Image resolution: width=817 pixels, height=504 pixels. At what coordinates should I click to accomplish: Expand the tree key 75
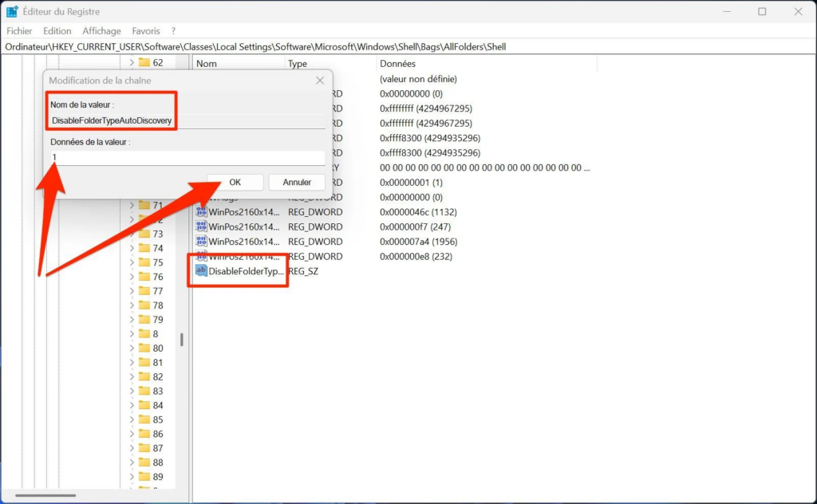pyautogui.click(x=132, y=262)
